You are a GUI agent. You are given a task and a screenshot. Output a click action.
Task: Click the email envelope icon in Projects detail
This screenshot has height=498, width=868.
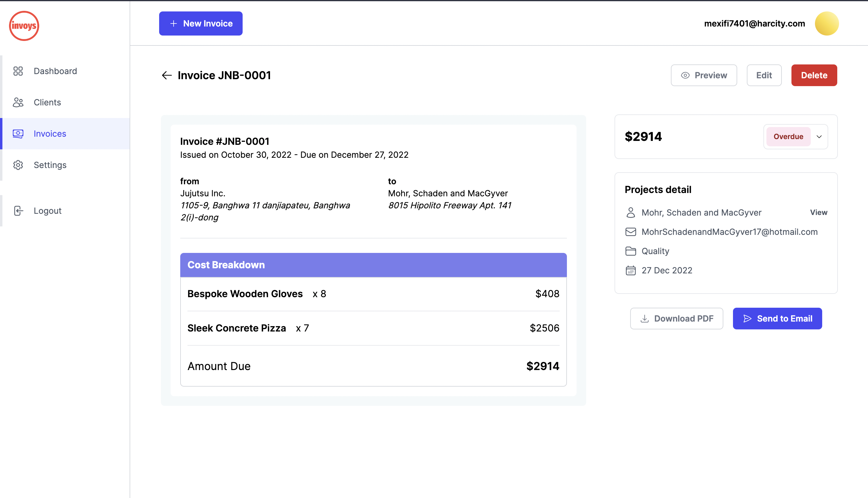coord(631,232)
